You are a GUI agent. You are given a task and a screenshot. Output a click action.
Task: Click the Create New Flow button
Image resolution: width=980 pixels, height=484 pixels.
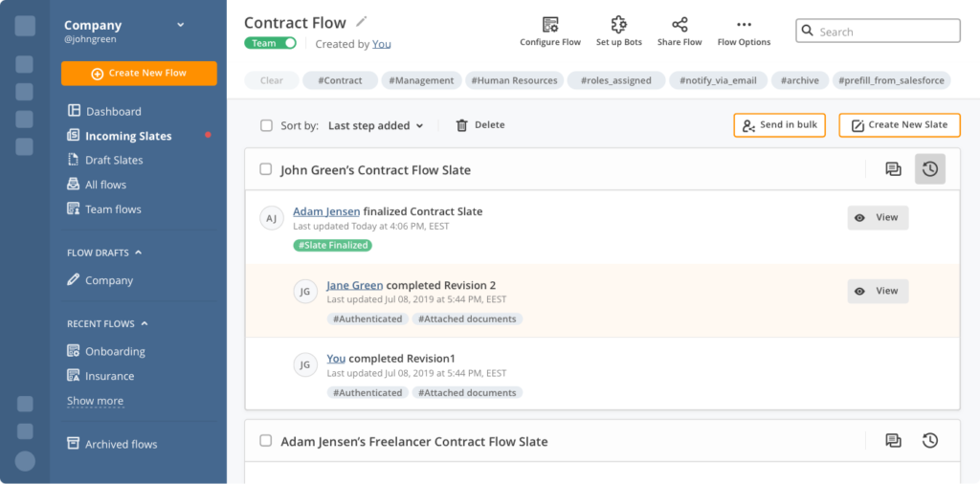pyautogui.click(x=139, y=74)
